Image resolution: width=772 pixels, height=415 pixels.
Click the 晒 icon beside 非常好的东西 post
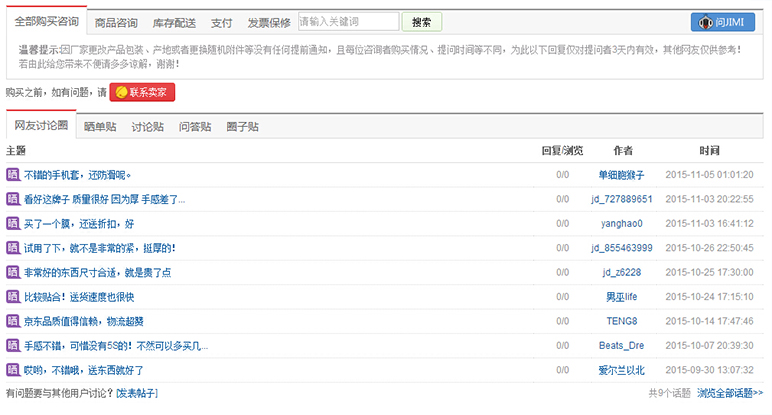tap(13, 272)
